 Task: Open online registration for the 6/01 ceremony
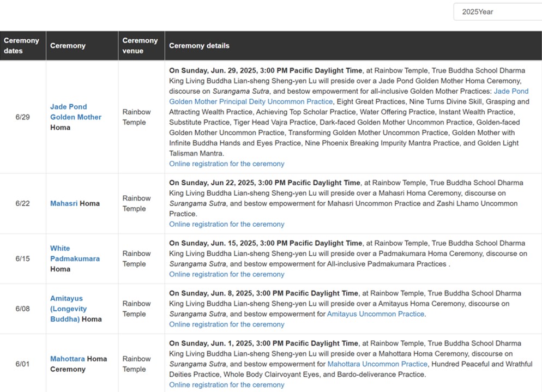point(227,385)
